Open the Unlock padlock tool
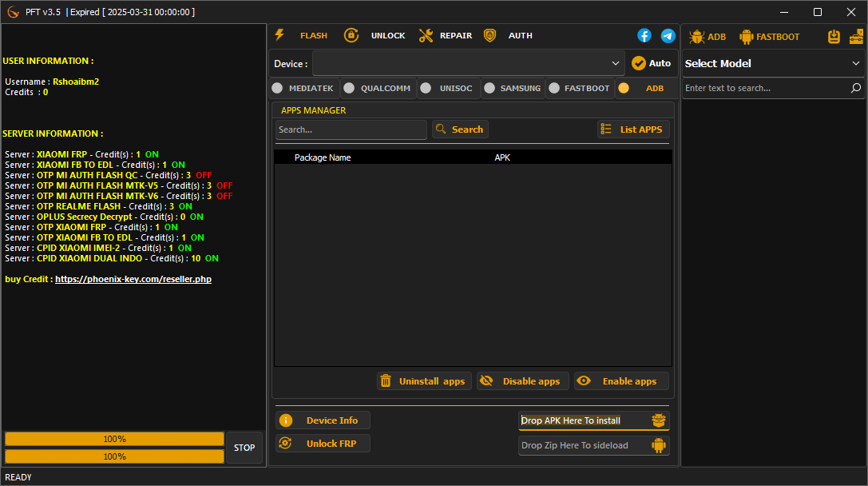The height and width of the screenshot is (486, 868). [351, 35]
